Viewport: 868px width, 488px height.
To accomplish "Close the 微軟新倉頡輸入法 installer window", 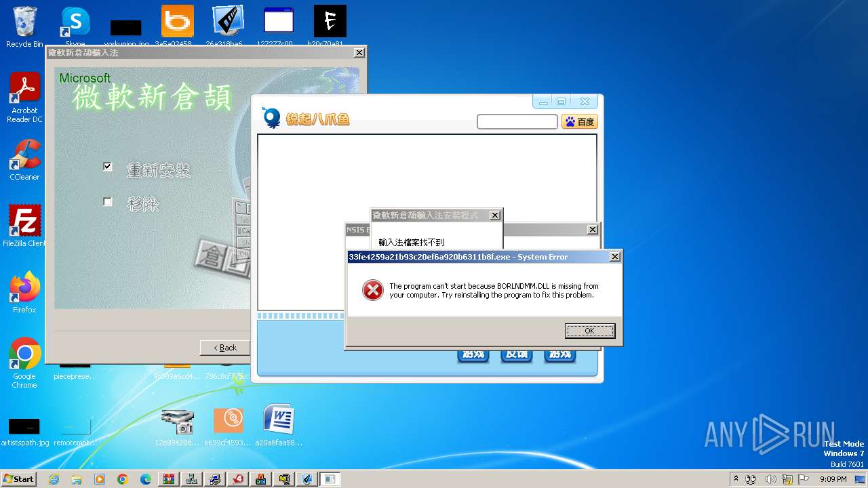I will tap(359, 53).
